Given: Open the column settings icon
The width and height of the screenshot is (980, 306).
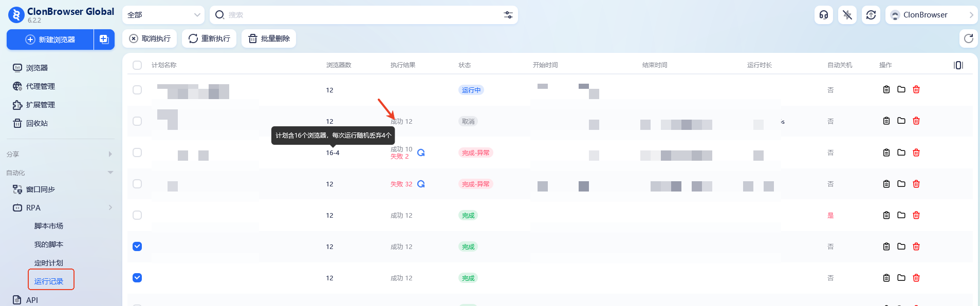Looking at the screenshot, I should (x=958, y=65).
